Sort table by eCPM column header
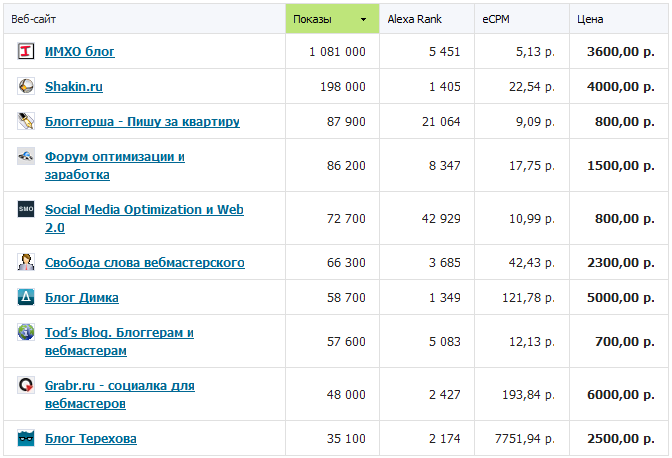 pos(495,19)
